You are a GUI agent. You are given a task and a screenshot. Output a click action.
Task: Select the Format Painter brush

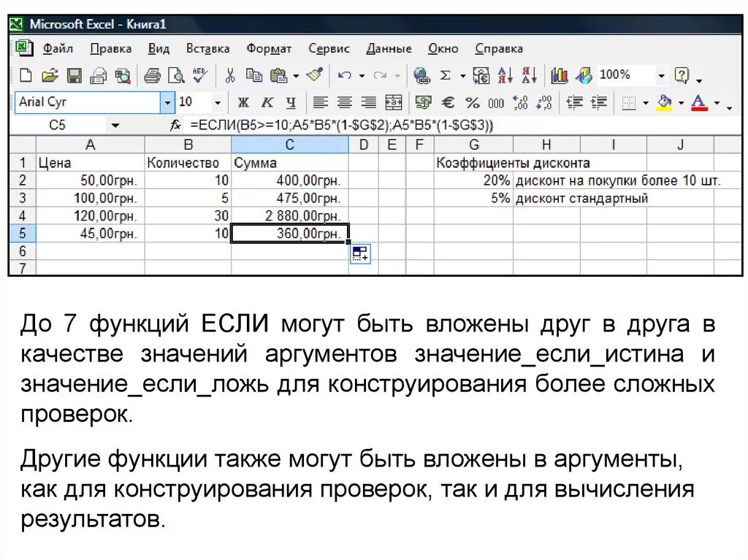coord(315,75)
